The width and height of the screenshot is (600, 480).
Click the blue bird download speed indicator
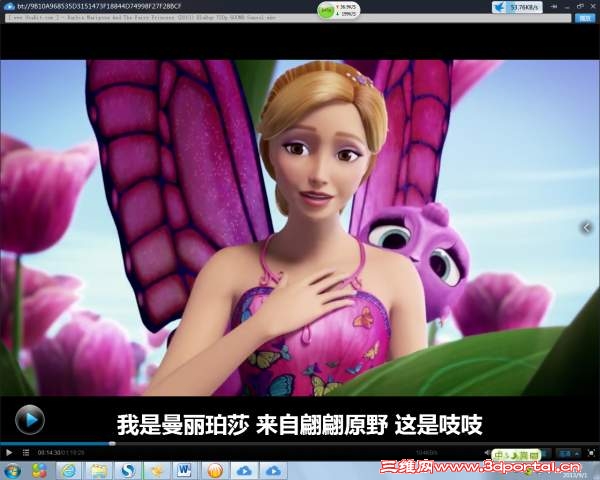(517, 7)
